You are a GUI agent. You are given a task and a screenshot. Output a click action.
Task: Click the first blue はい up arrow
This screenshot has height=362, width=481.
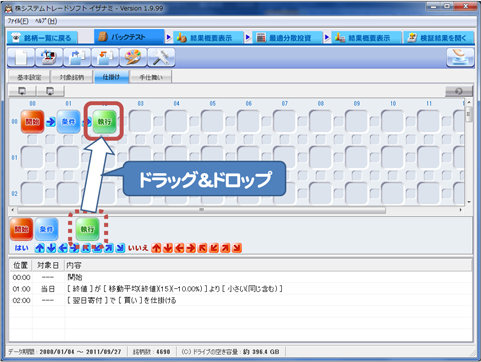point(40,248)
